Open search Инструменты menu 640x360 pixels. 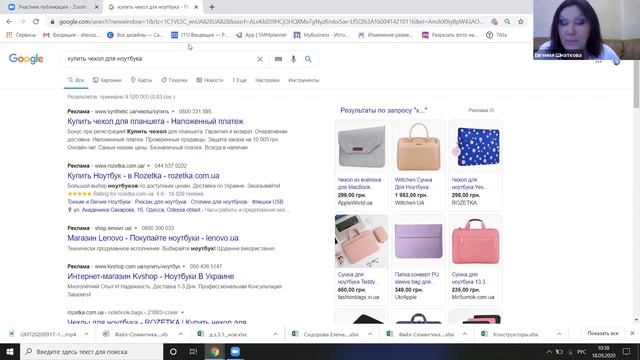pyautogui.click(x=303, y=80)
